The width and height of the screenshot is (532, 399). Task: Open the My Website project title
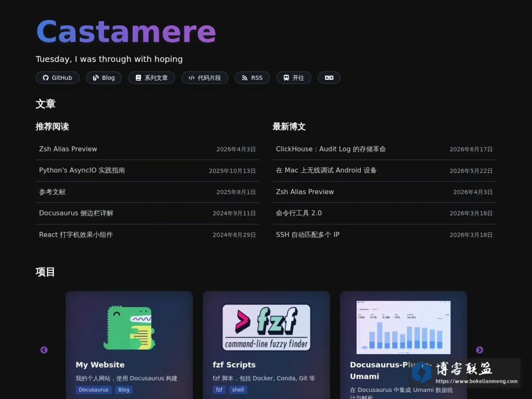100,365
